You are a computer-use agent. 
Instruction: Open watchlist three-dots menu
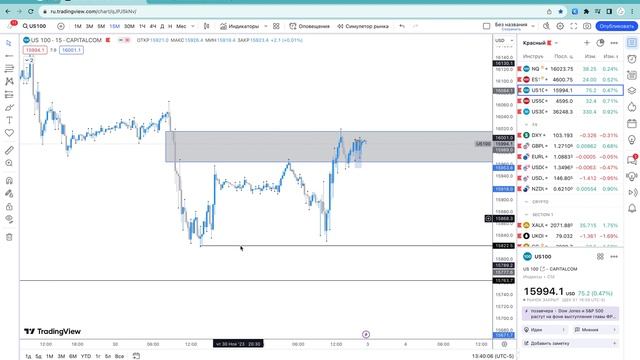614,43
